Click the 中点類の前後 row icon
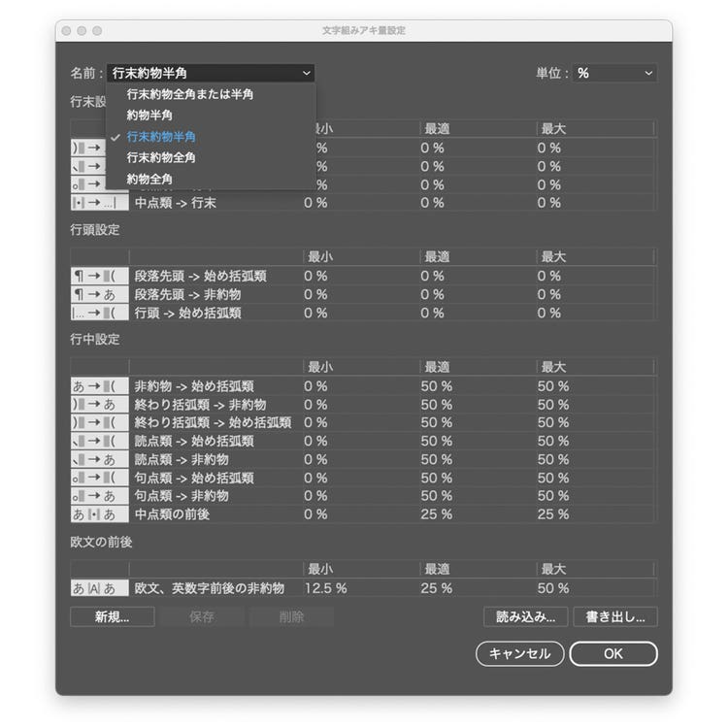728x728 pixels. pos(99,513)
